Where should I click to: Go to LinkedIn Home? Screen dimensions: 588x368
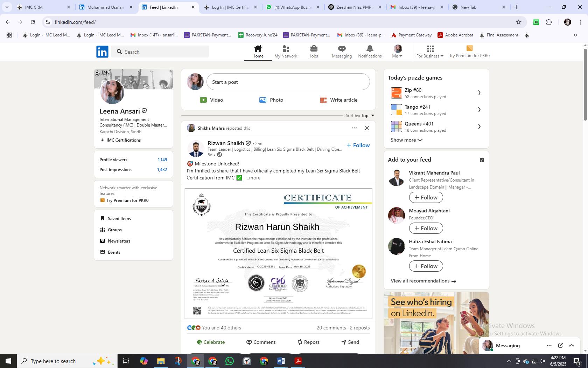coord(258,52)
